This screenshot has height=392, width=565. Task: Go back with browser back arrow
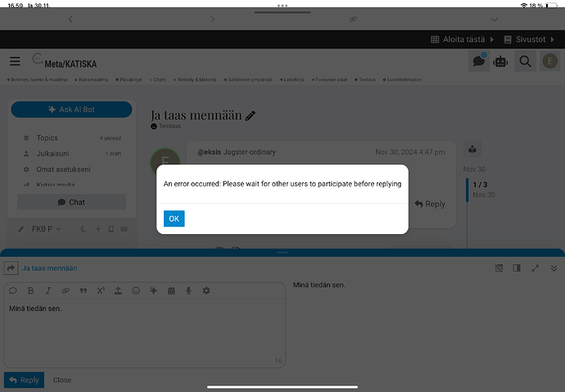click(x=70, y=19)
